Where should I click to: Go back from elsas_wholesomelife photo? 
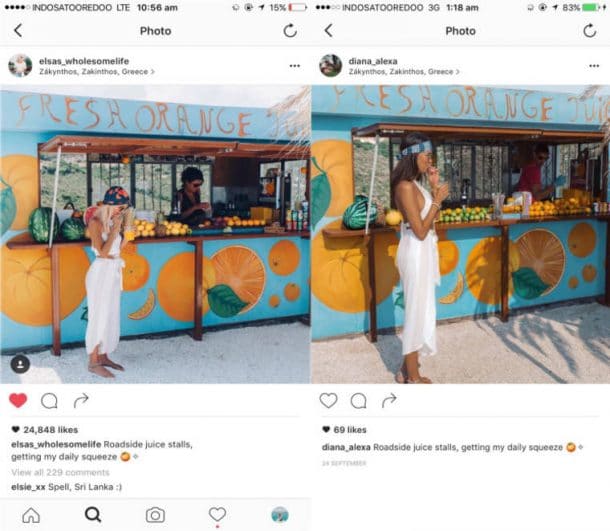coord(18,30)
